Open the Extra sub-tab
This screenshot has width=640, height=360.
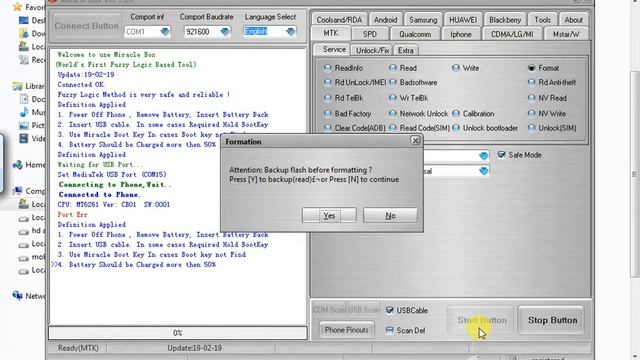pyautogui.click(x=406, y=50)
